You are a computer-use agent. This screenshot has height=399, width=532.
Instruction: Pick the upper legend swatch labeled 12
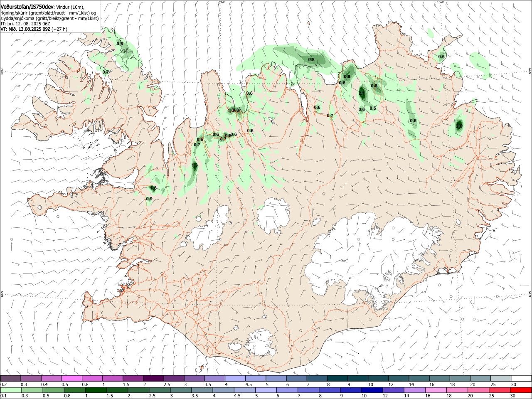coord(398,378)
